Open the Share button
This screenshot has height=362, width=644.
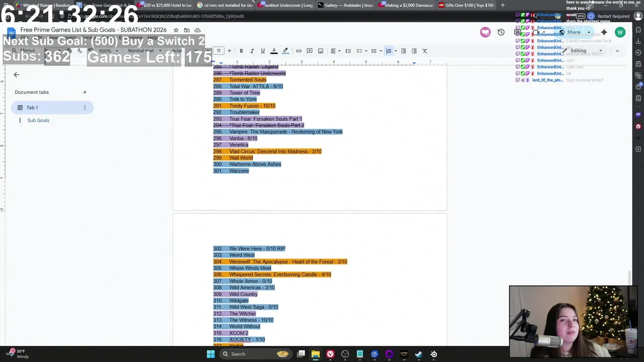click(570, 32)
